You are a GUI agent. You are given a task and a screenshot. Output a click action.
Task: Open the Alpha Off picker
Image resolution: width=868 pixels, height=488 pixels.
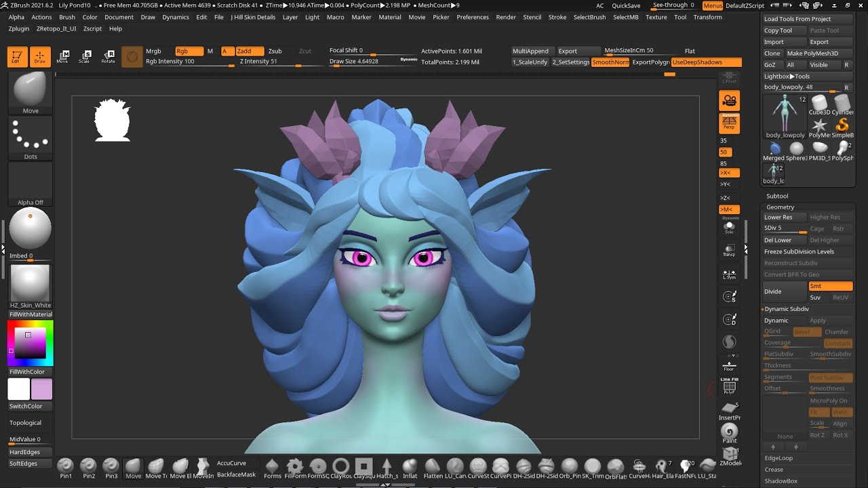coord(31,184)
